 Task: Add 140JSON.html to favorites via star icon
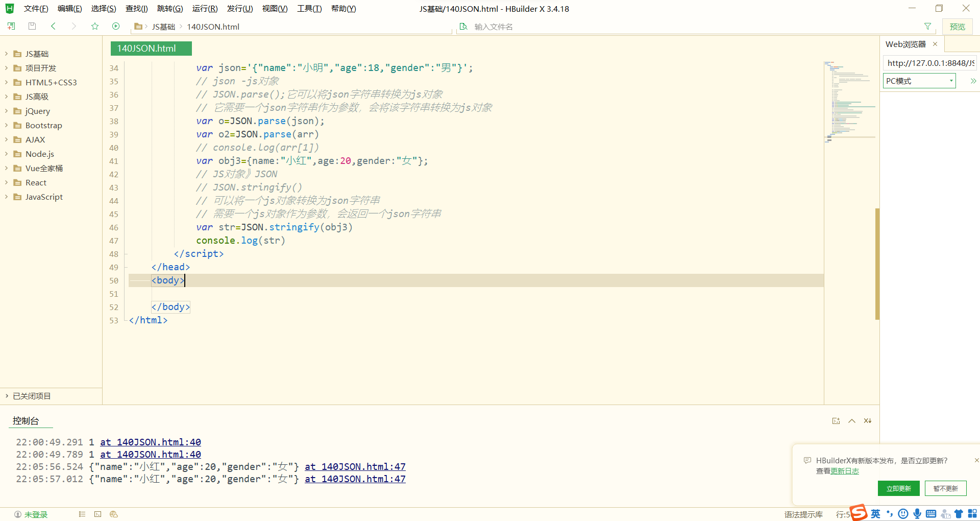click(95, 26)
